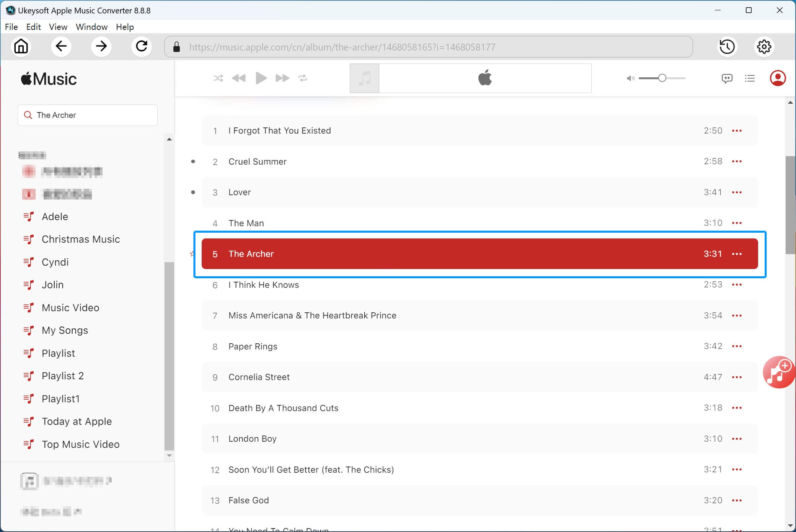Open the red account profile icon
The width and height of the screenshot is (796, 532).
pos(778,78)
